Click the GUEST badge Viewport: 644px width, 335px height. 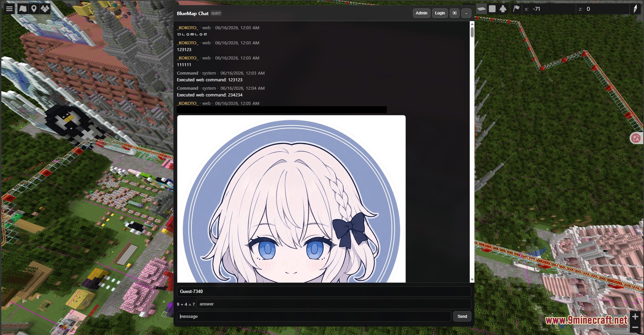click(216, 13)
